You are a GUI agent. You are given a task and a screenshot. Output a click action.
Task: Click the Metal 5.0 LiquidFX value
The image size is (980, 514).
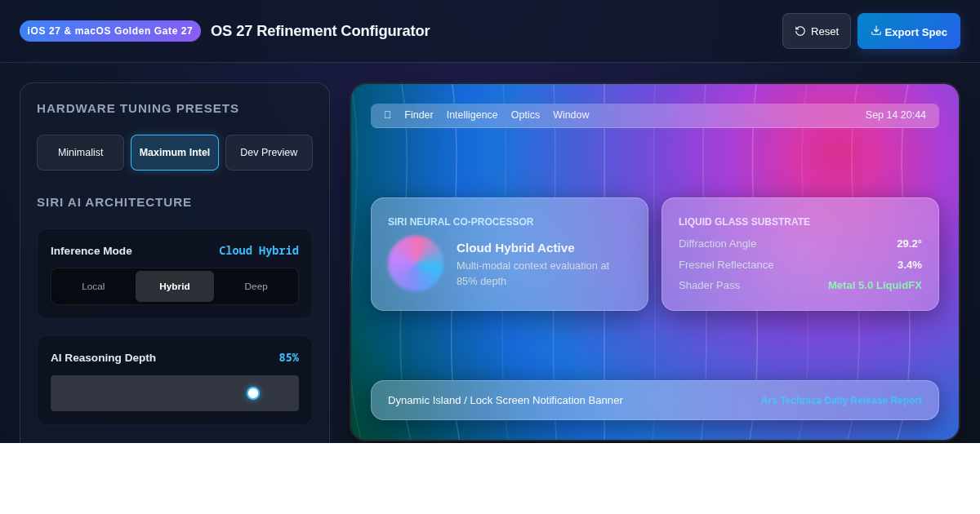coord(875,285)
